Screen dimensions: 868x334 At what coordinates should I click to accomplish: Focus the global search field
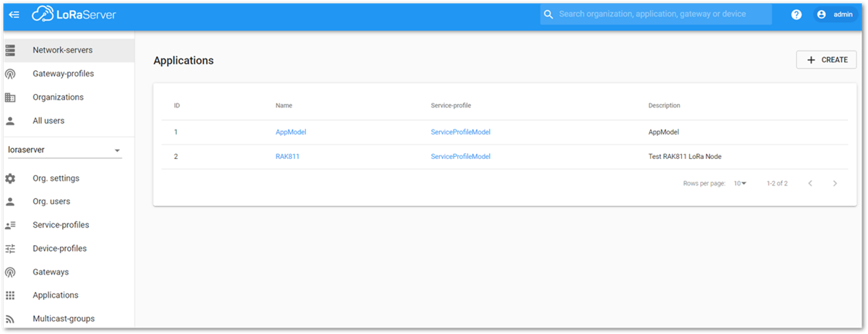pos(656,14)
